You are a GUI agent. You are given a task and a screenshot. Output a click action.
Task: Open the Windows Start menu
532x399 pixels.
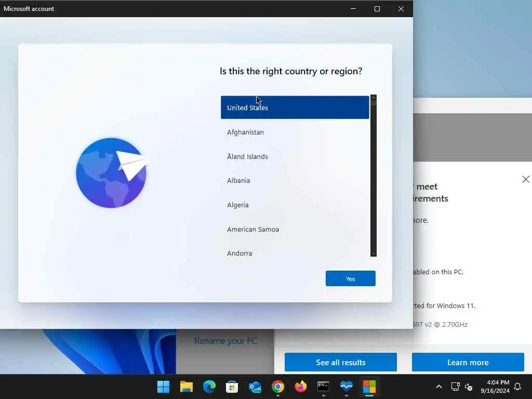click(x=164, y=387)
